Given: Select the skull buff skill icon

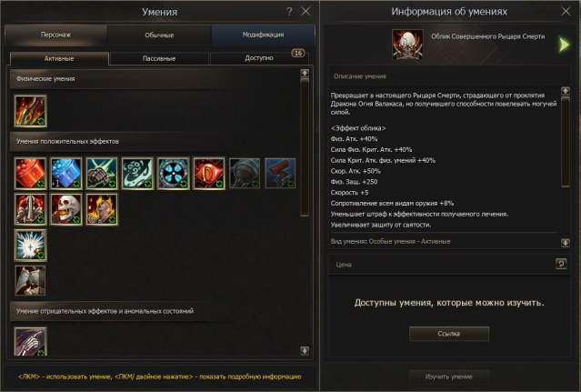Looking at the screenshot, I should click(x=66, y=209).
